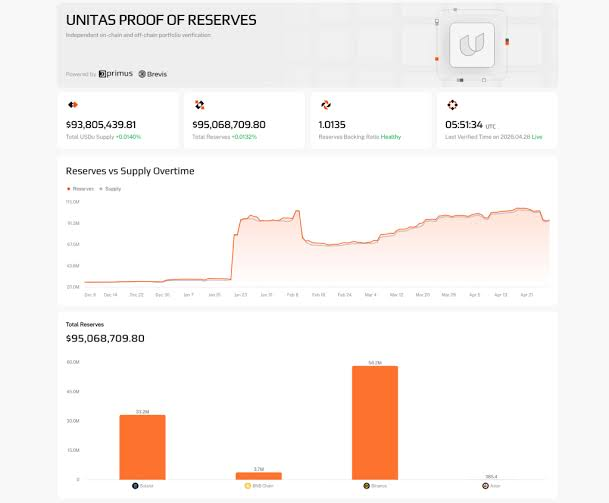Viewport: 609px width, 503px height.
Task: Toggle the Supply legend series
Action: coord(110,189)
